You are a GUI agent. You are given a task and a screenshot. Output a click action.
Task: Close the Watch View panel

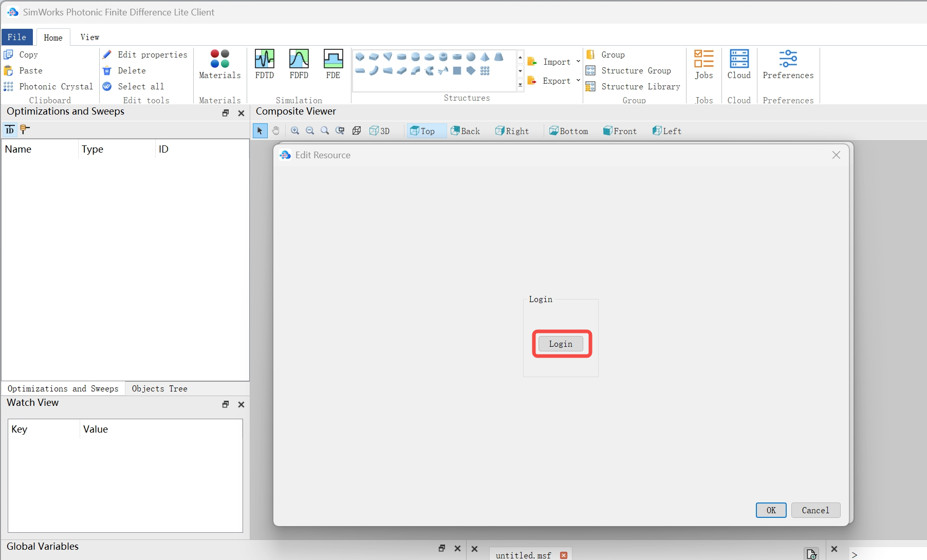tap(241, 404)
